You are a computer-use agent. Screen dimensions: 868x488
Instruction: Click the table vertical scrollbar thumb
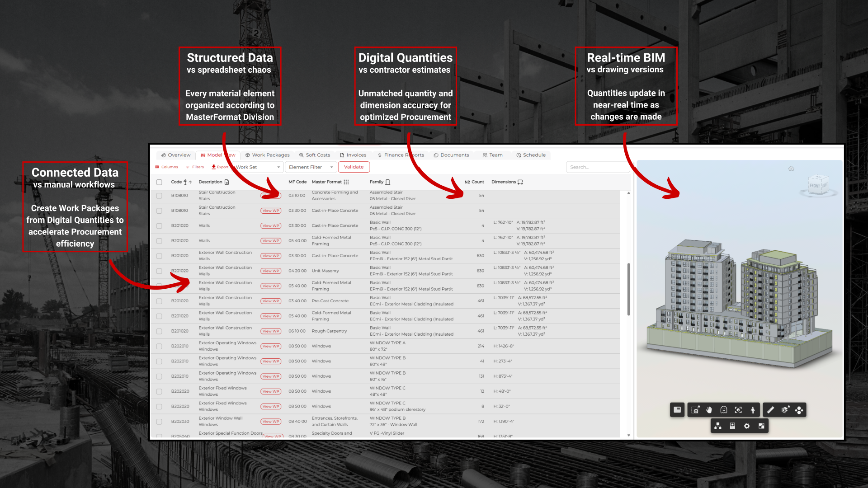click(x=628, y=289)
